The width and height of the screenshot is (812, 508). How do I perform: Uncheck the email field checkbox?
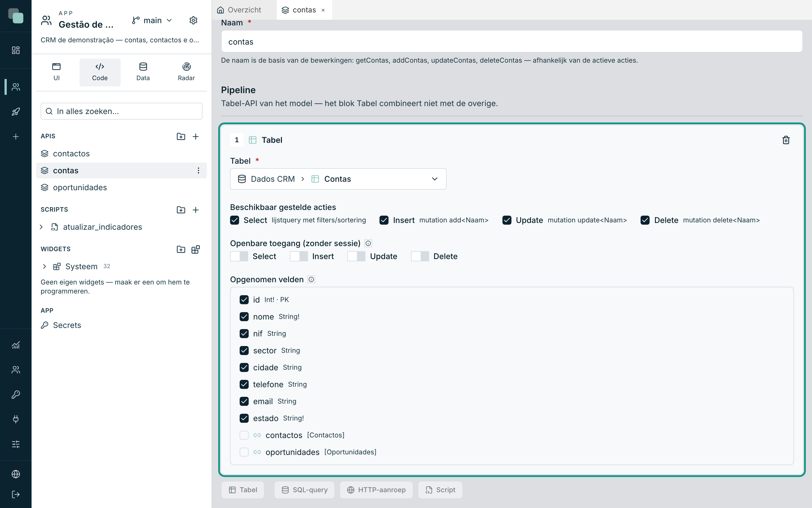tap(244, 401)
